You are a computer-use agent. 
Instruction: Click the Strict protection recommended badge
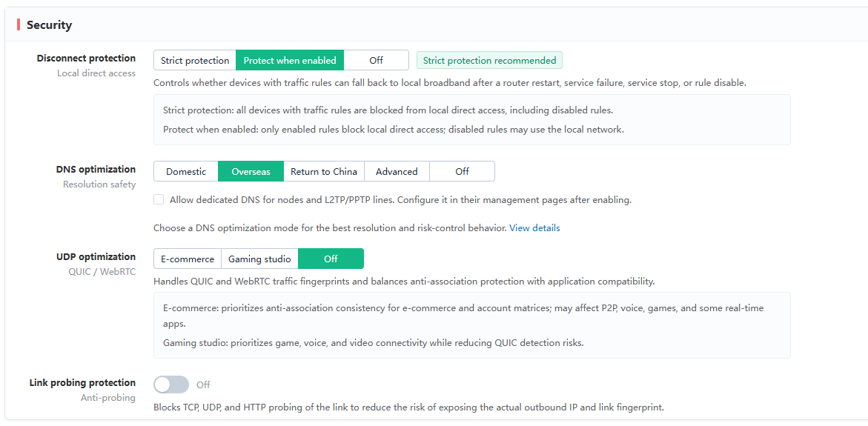tap(489, 60)
